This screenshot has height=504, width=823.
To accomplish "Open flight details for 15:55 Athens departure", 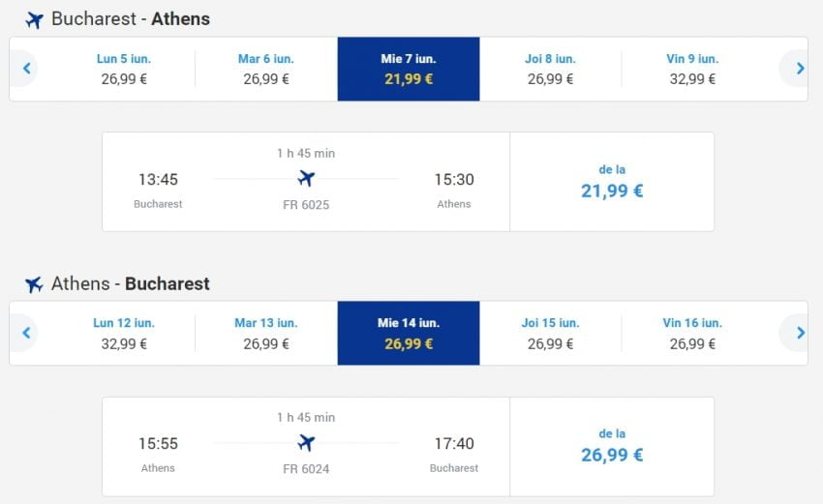I will tap(305, 446).
